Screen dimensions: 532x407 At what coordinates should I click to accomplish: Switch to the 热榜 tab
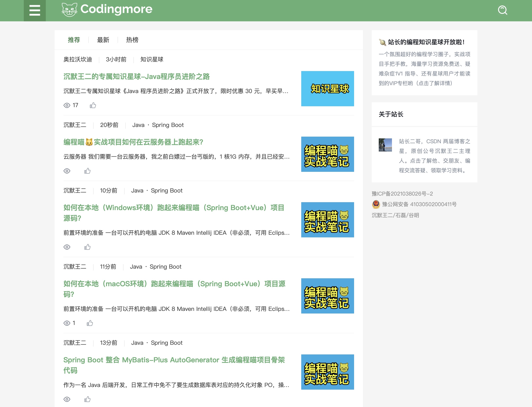pos(132,40)
